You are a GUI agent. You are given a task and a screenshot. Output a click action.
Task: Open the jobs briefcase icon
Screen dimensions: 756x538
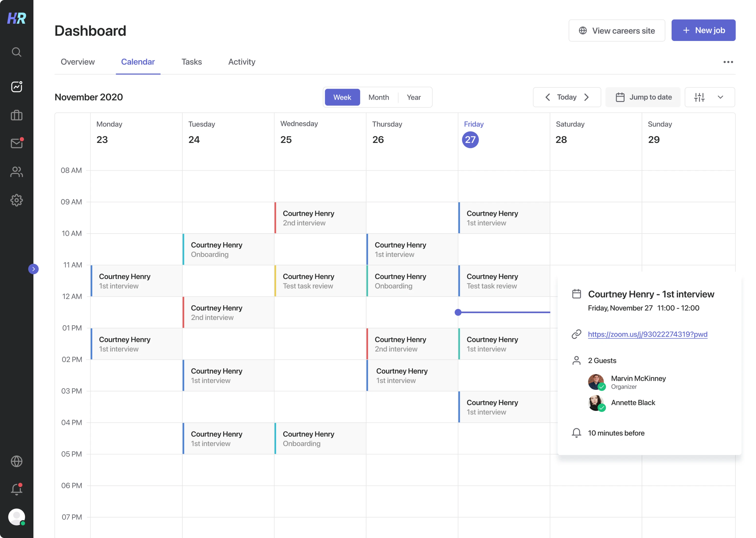(x=16, y=115)
